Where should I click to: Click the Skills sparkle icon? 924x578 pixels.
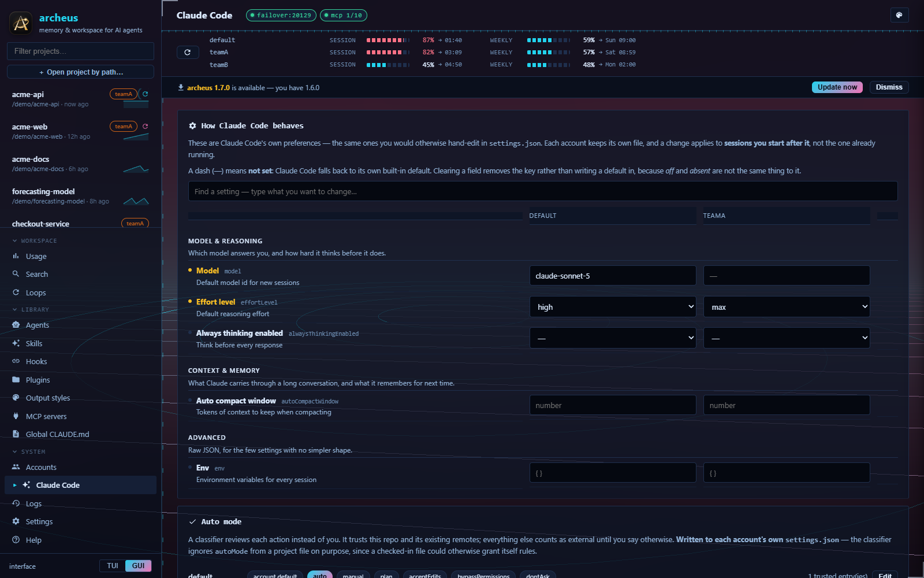click(x=16, y=343)
